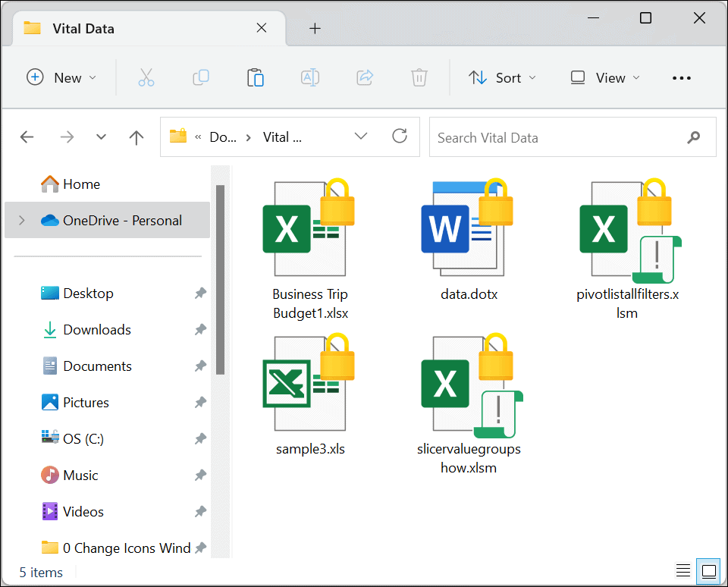
Task: Expand the OneDrive - Personal tree node
Action: point(22,221)
